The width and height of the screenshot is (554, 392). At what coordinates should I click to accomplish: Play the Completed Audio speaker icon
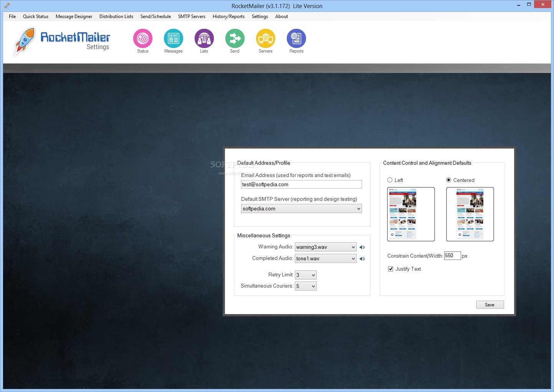(x=362, y=259)
